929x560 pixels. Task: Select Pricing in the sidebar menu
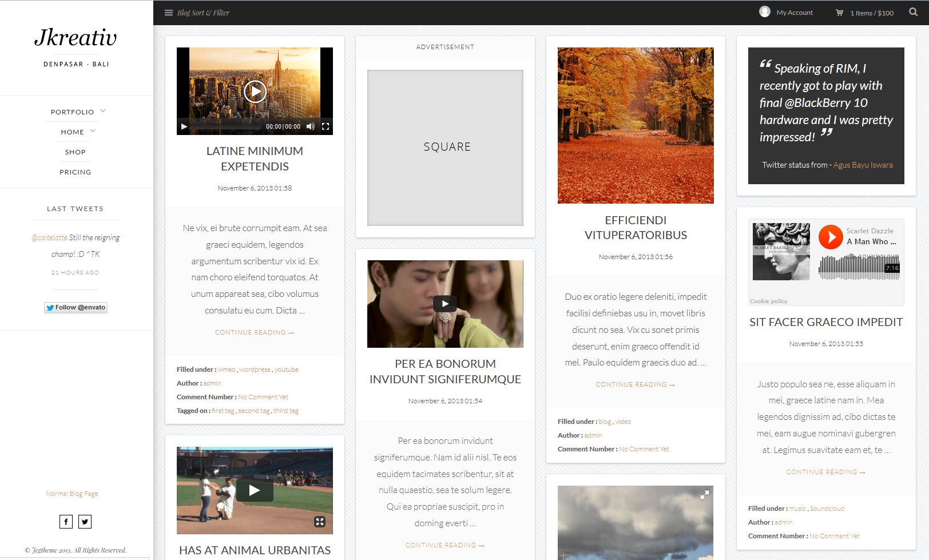(x=75, y=172)
